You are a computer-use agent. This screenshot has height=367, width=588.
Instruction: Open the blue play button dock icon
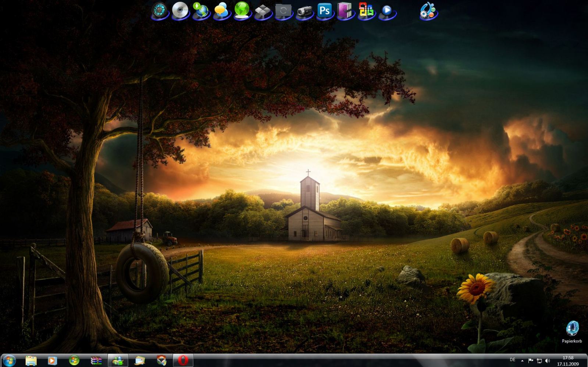click(x=387, y=11)
